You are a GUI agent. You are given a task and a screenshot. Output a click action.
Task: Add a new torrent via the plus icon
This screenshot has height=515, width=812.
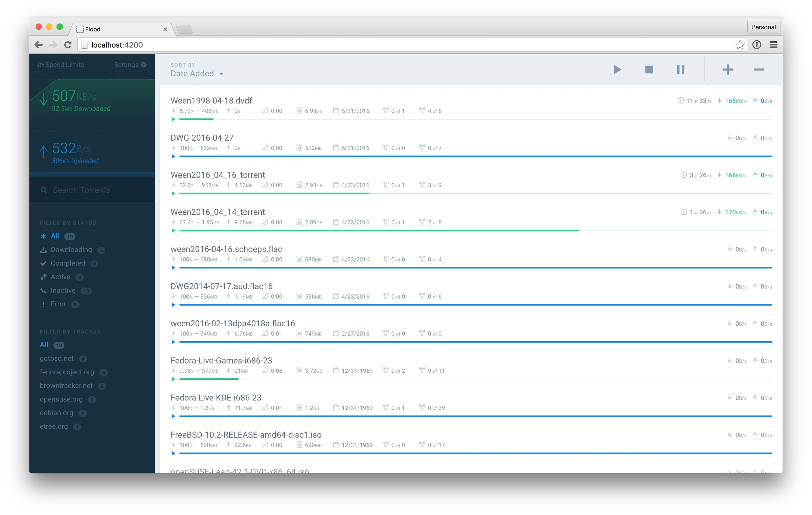pos(728,69)
